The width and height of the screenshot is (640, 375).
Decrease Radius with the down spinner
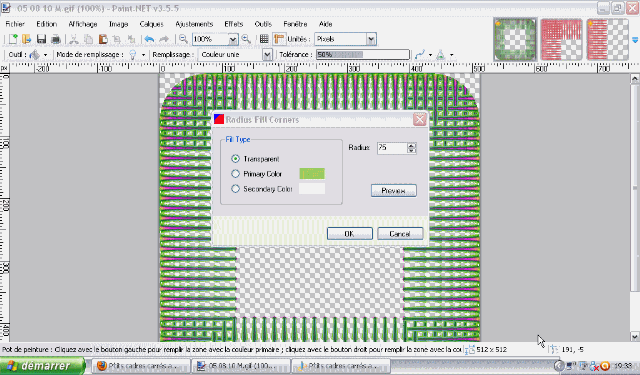click(412, 151)
